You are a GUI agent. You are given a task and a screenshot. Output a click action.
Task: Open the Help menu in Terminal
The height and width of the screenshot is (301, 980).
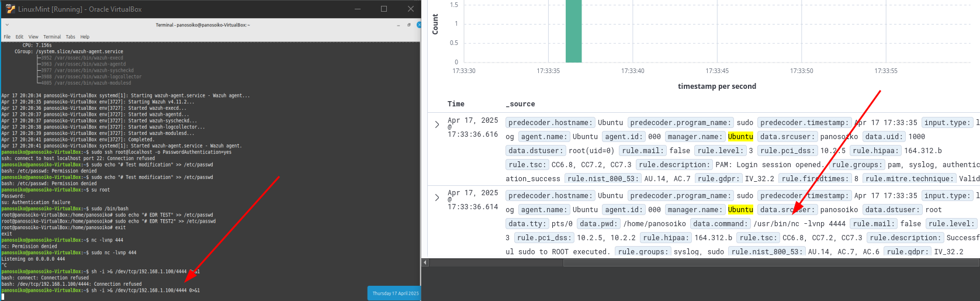85,37
